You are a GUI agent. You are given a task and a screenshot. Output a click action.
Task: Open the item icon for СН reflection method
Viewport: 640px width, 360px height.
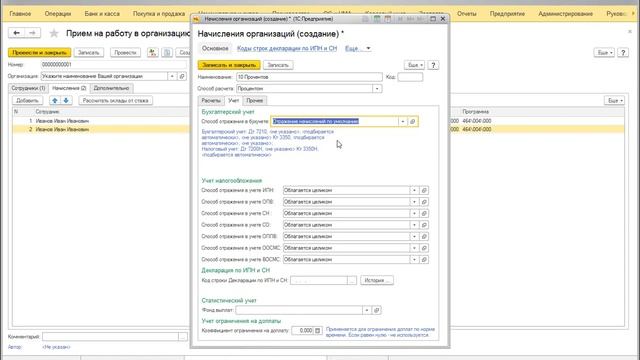tap(424, 213)
